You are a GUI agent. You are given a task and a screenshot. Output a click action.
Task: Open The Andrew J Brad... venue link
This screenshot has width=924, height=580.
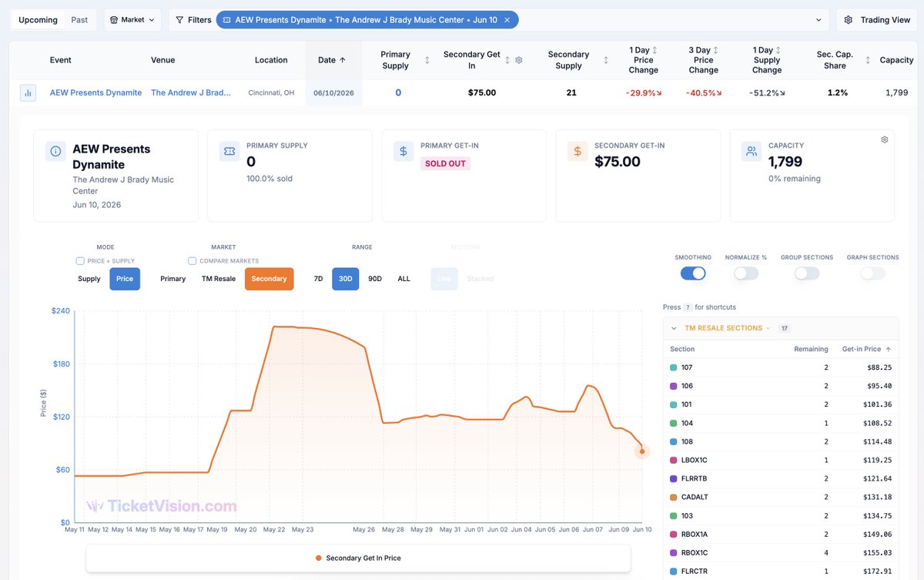coord(191,92)
